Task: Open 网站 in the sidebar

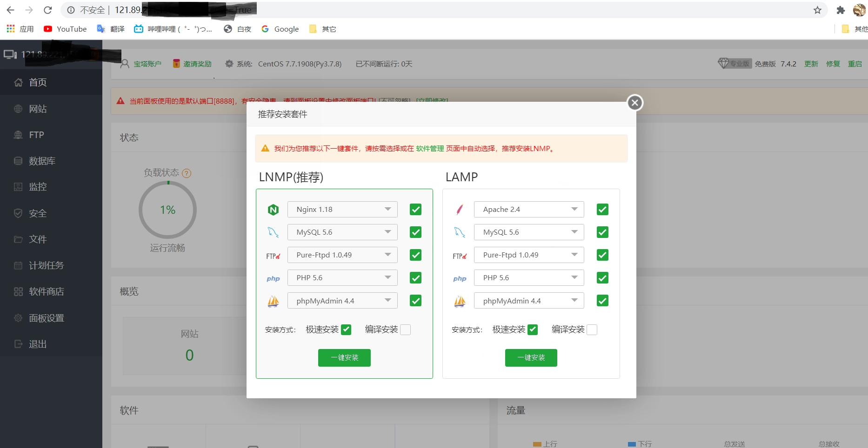Action: 51,109
